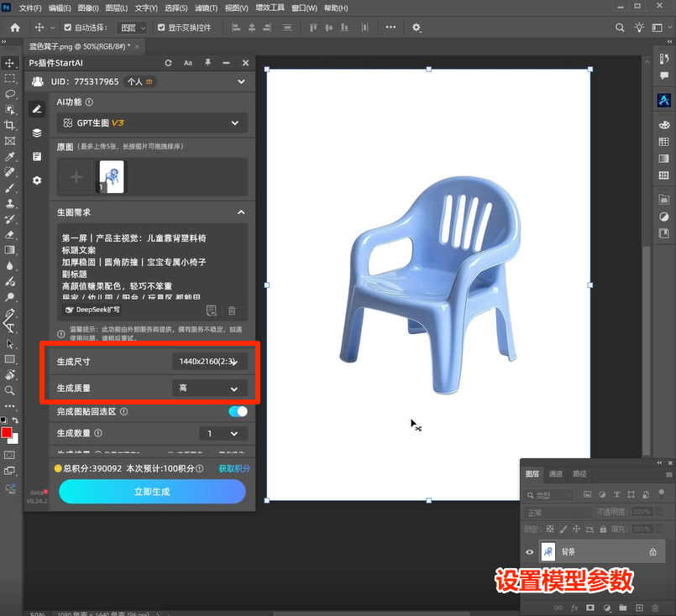Switch to the 路径 tab
Image resolution: width=676 pixels, height=616 pixels.
coord(579,474)
